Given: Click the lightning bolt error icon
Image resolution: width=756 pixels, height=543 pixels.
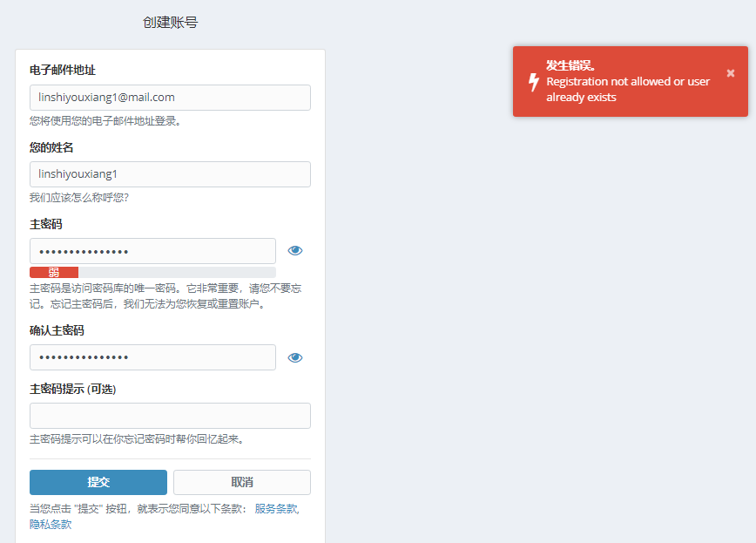Looking at the screenshot, I should 534,82.
